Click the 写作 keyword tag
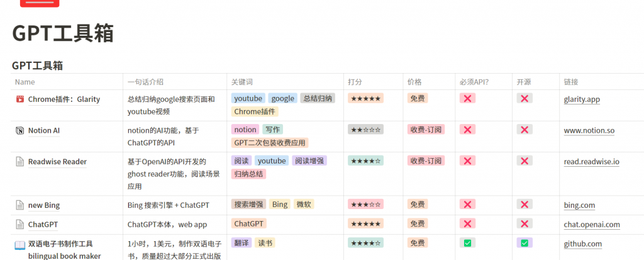Image resolution: width=644 pixels, height=260 pixels. [273, 130]
